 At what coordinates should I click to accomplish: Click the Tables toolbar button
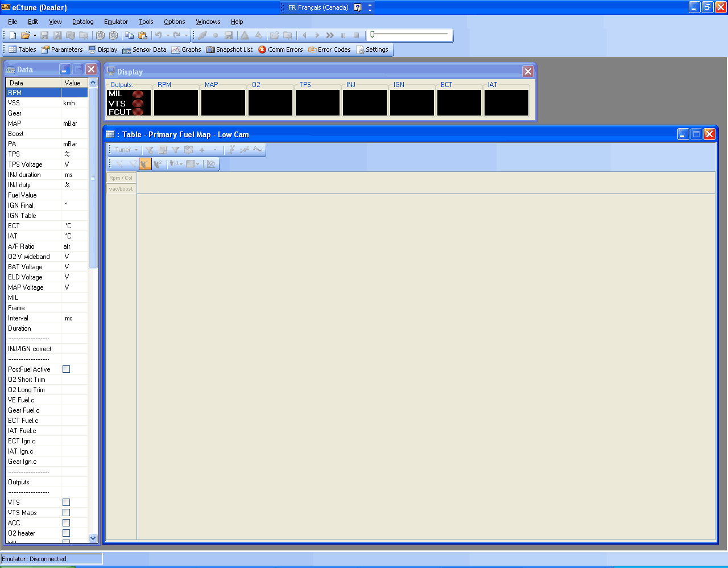[22, 50]
